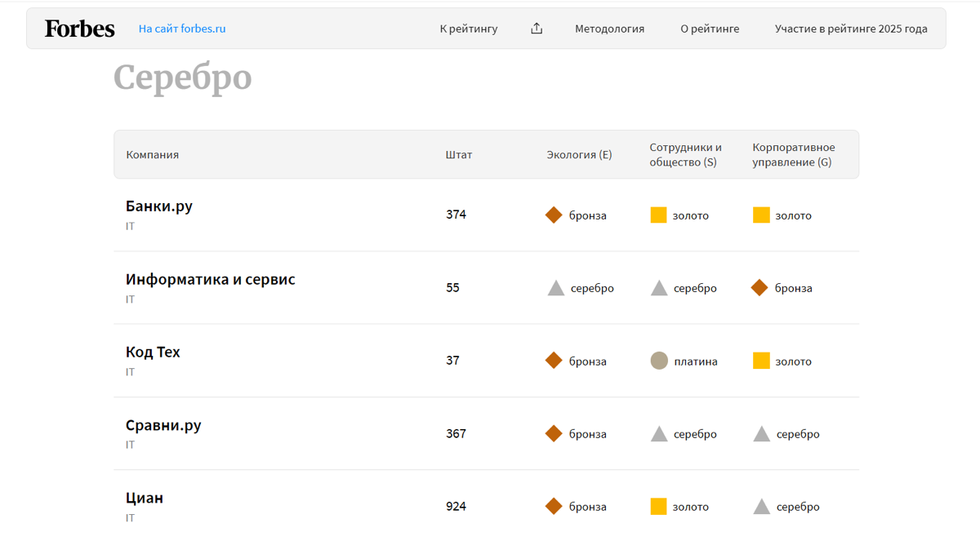Click Банки.ру gold square in governance column

point(761,215)
